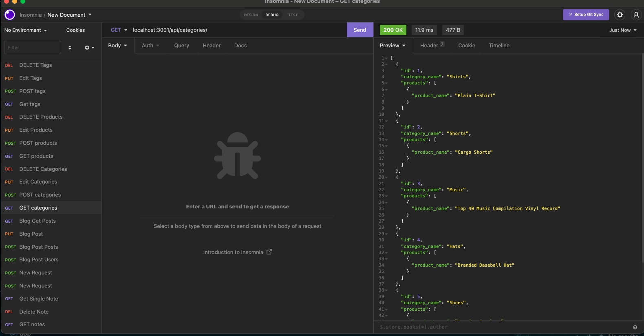The width and height of the screenshot is (644, 336).
Task: Open the Docs tab
Action: (240, 46)
